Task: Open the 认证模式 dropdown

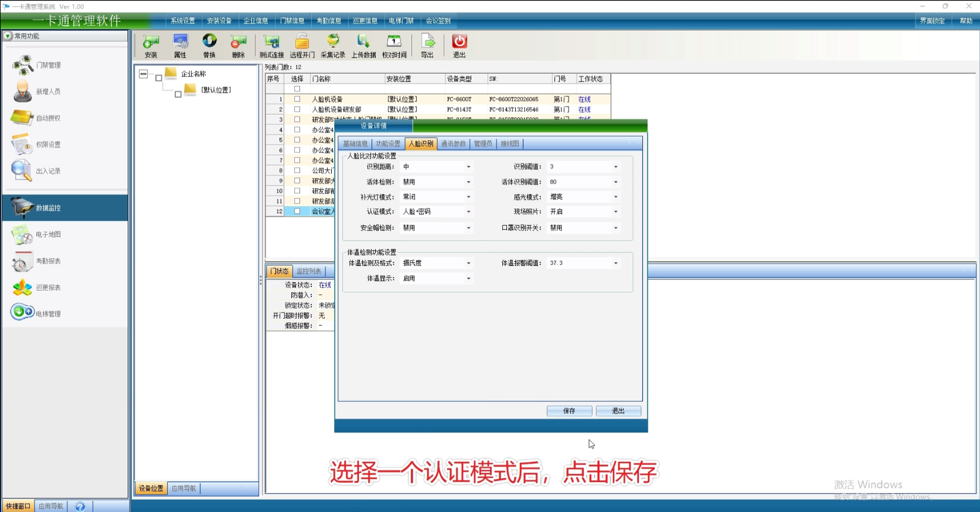Action: coord(468,212)
